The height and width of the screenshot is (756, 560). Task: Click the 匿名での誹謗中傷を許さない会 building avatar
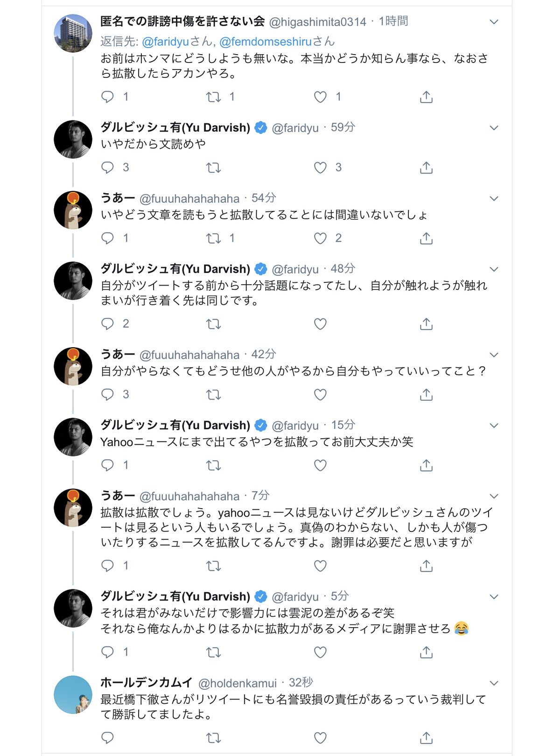(73, 33)
